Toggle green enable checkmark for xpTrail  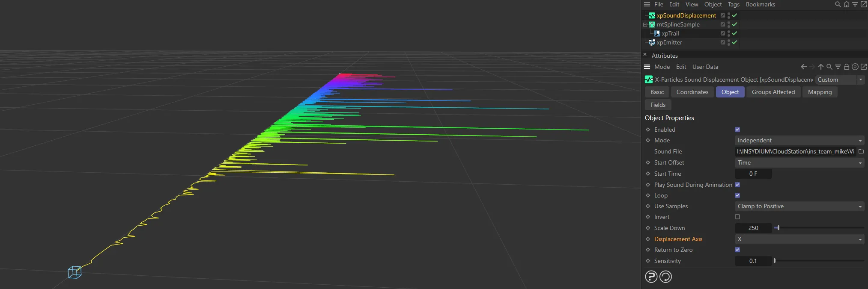point(734,33)
